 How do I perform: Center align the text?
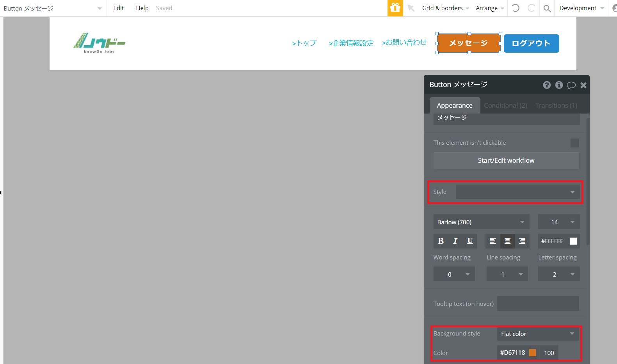tap(507, 241)
